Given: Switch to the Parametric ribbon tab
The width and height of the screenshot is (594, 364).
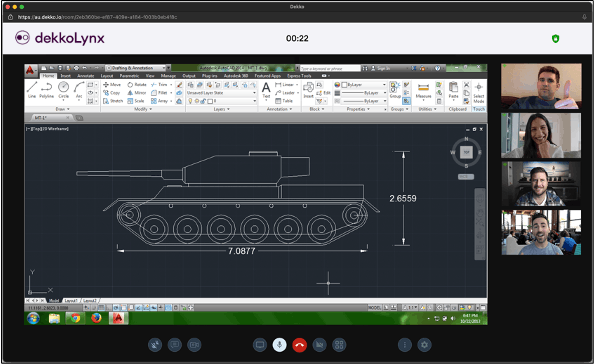Looking at the screenshot, I should [x=129, y=76].
